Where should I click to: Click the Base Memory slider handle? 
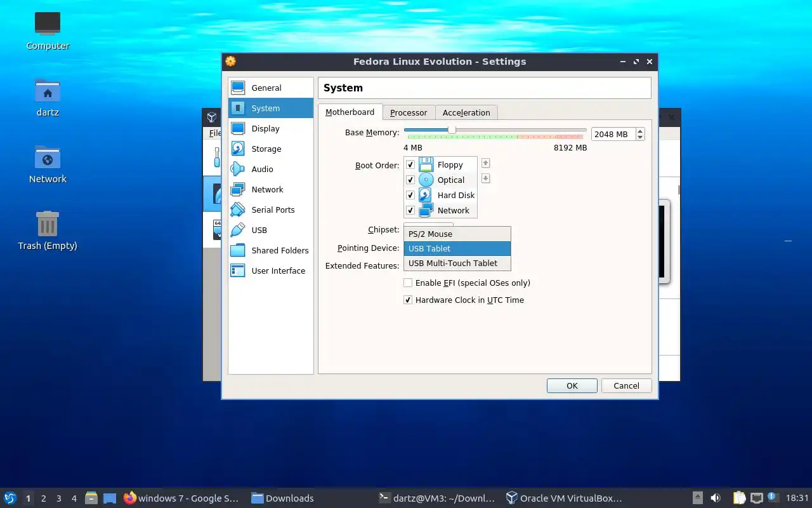pyautogui.click(x=452, y=130)
